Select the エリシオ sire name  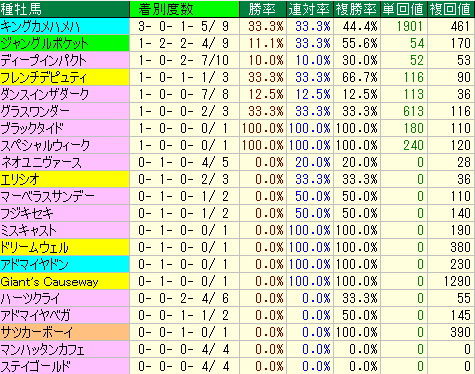20,179
